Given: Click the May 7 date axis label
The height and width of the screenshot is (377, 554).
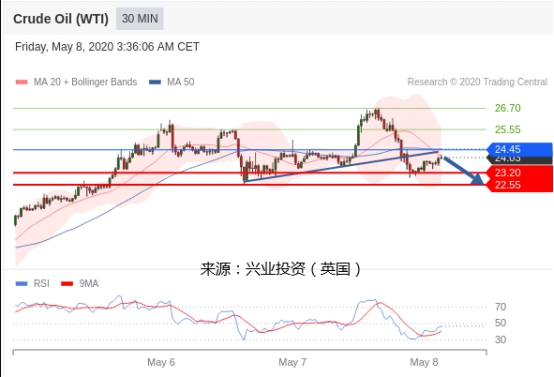Looking at the screenshot, I should [292, 362].
